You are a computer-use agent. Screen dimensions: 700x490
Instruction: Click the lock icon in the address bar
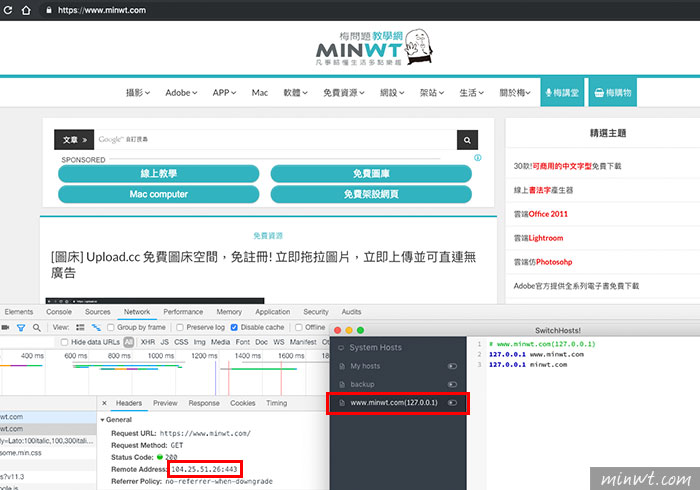point(49,10)
